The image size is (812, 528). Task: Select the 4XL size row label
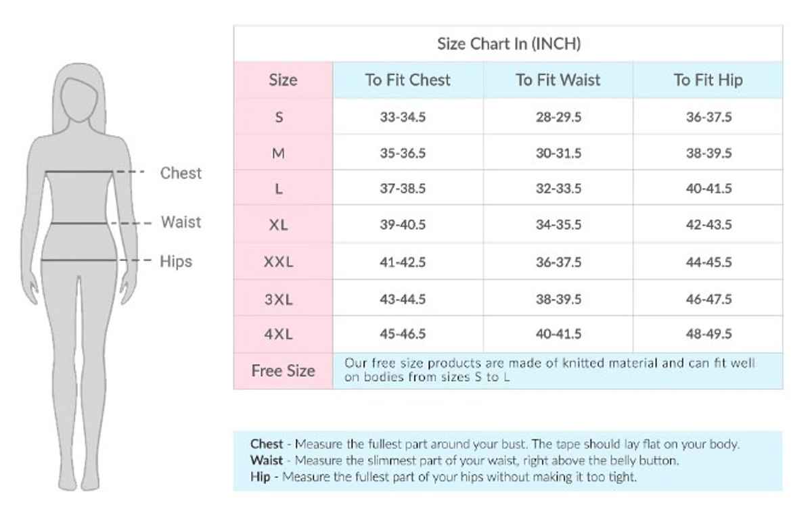point(279,334)
